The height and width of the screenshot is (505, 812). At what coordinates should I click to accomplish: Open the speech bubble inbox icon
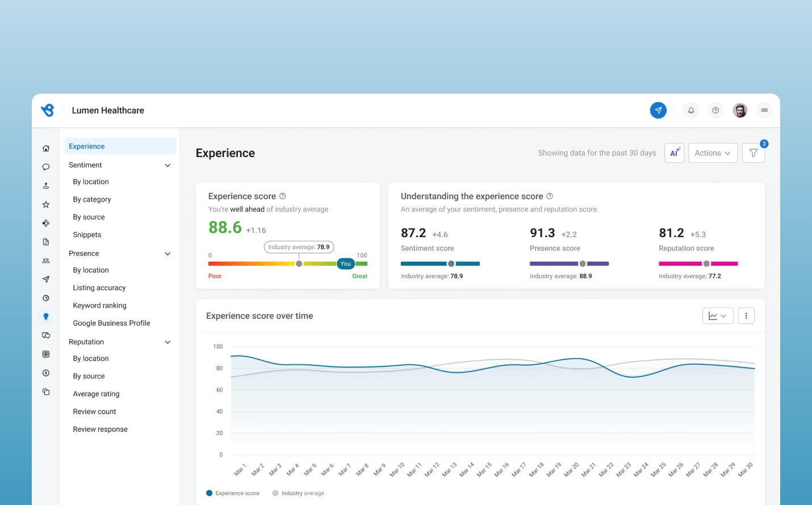(x=46, y=167)
